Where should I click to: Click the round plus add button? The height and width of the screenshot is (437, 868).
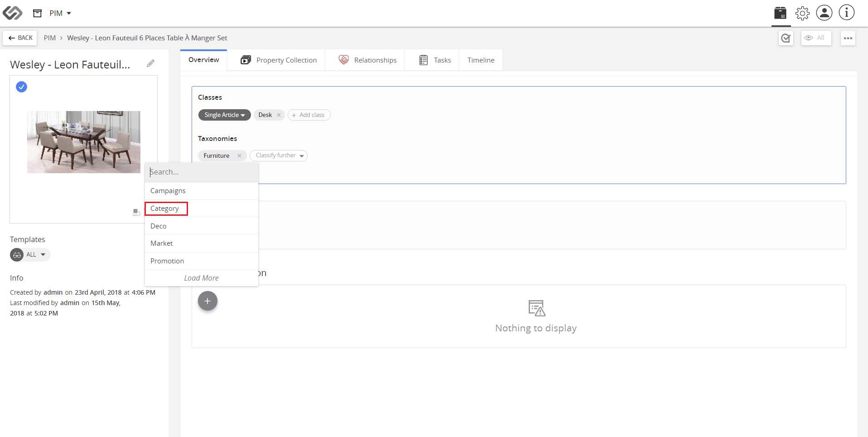pyautogui.click(x=207, y=301)
